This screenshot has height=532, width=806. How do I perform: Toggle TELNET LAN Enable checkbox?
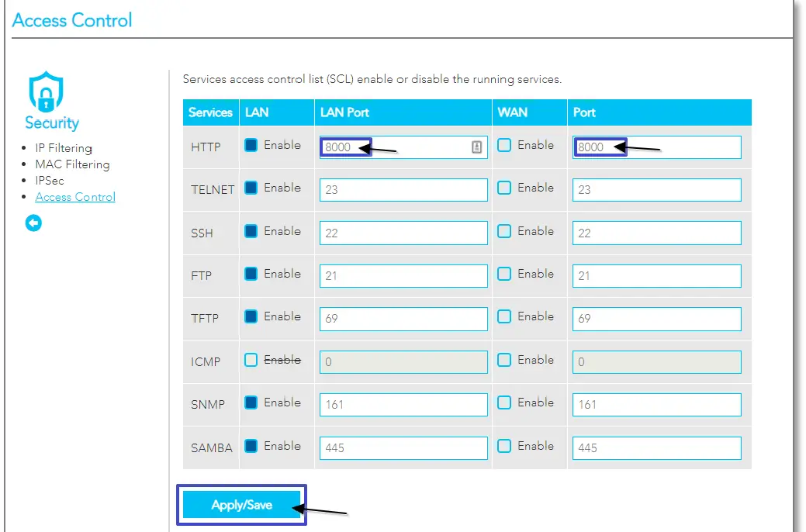coord(251,188)
